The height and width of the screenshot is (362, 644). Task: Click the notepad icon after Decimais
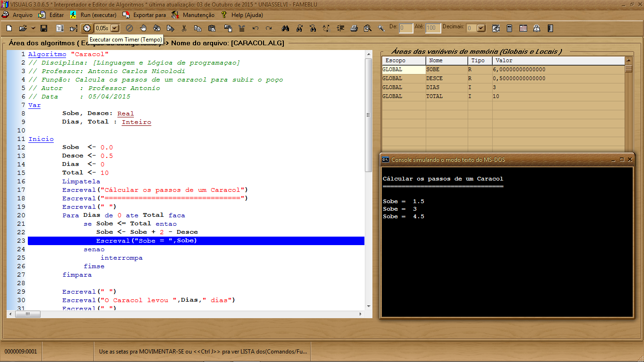[x=496, y=28]
